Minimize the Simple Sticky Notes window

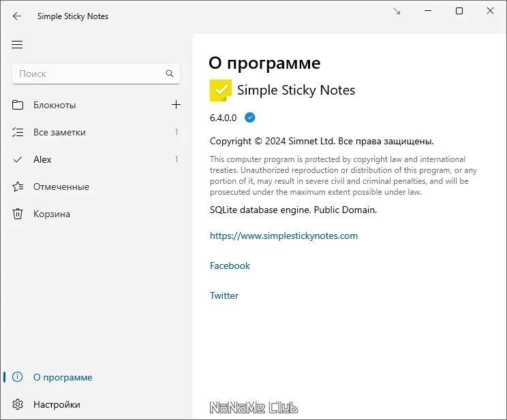click(x=428, y=11)
